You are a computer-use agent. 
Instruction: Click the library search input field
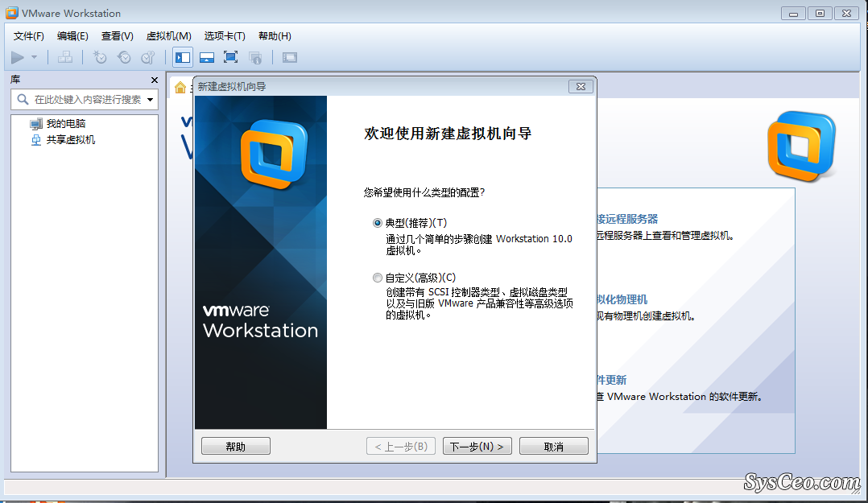point(85,100)
